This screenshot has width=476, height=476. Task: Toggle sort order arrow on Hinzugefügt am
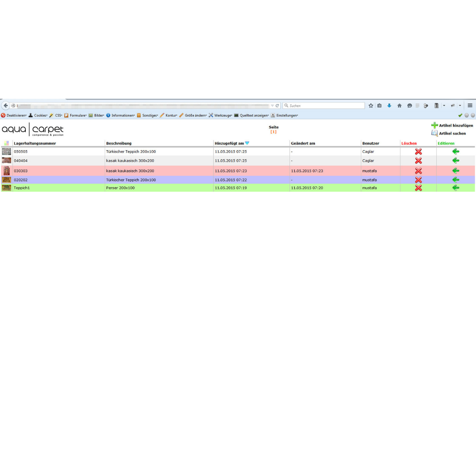(x=247, y=143)
